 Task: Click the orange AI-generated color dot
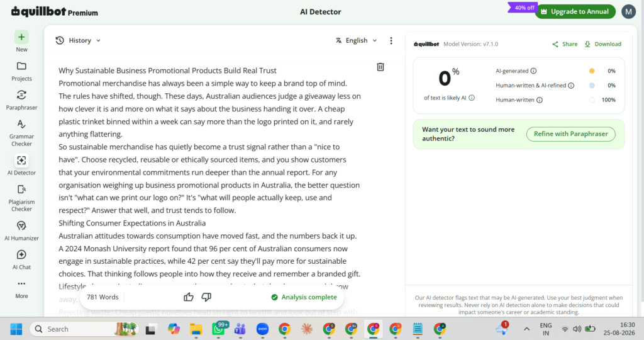[592, 71]
